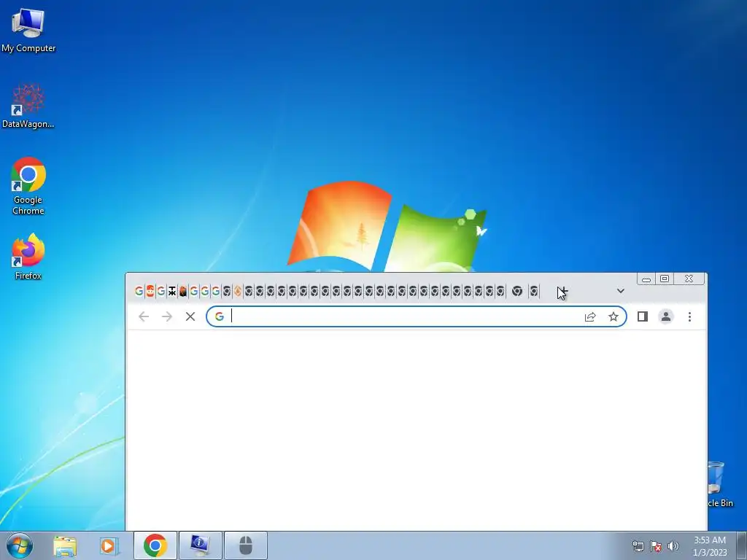Select the Google Chrome desktop shortcut
This screenshot has width=747, height=560.
pyautogui.click(x=28, y=186)
